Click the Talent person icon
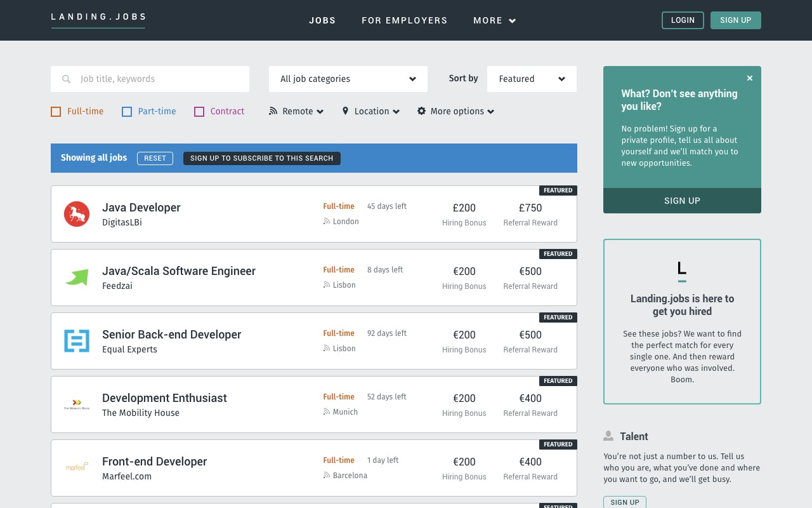 point(608,436)
